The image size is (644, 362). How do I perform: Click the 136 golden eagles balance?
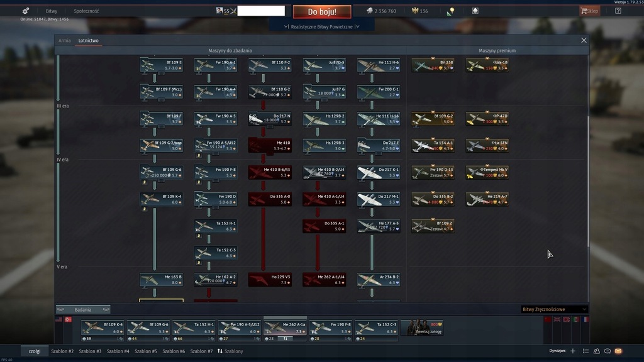click(424, 11)
